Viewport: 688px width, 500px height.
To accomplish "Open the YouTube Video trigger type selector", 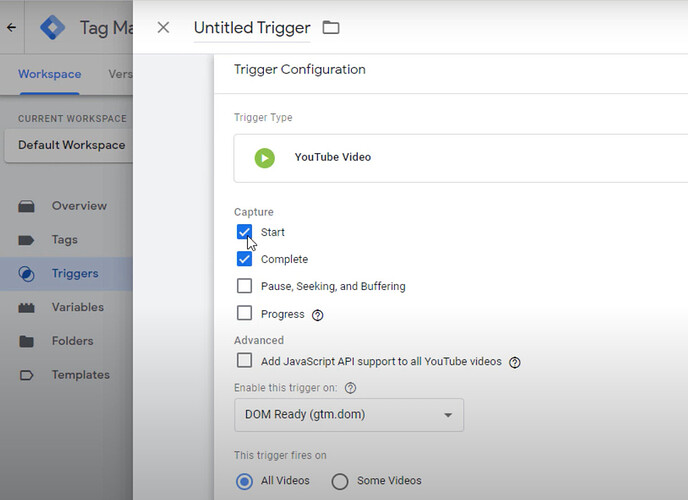I will pos(461,158).
